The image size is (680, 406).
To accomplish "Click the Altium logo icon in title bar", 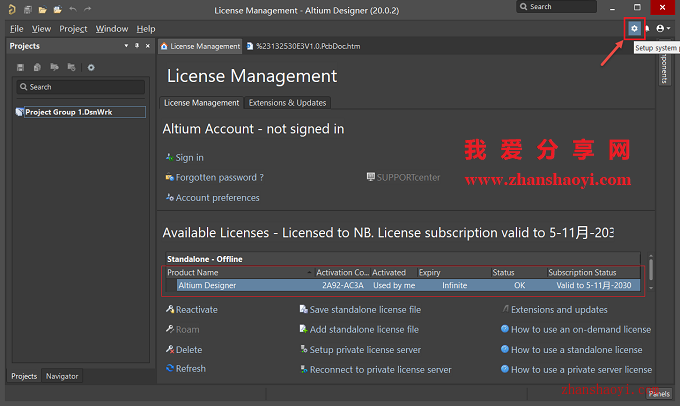I will click(x=12, y=9).
